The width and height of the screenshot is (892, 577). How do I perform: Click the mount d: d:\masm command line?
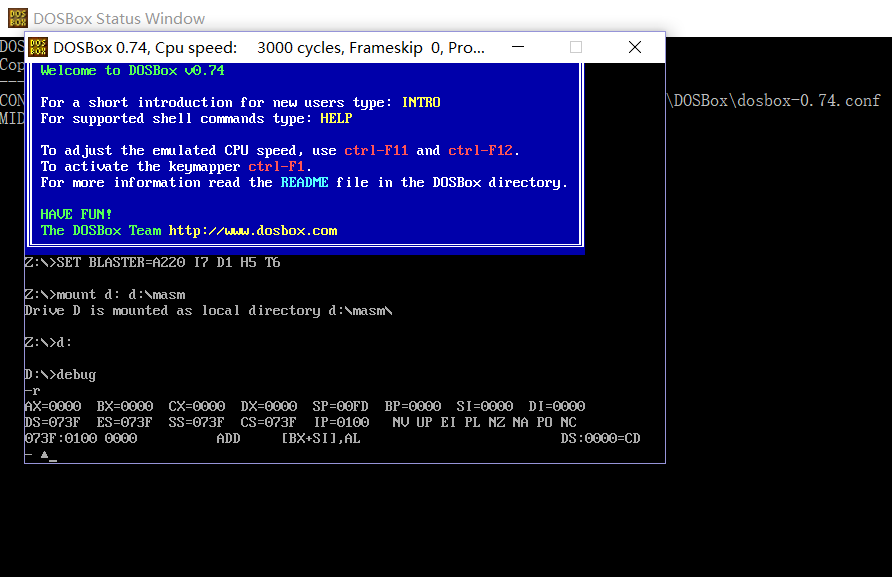click(x=105, y=294)
